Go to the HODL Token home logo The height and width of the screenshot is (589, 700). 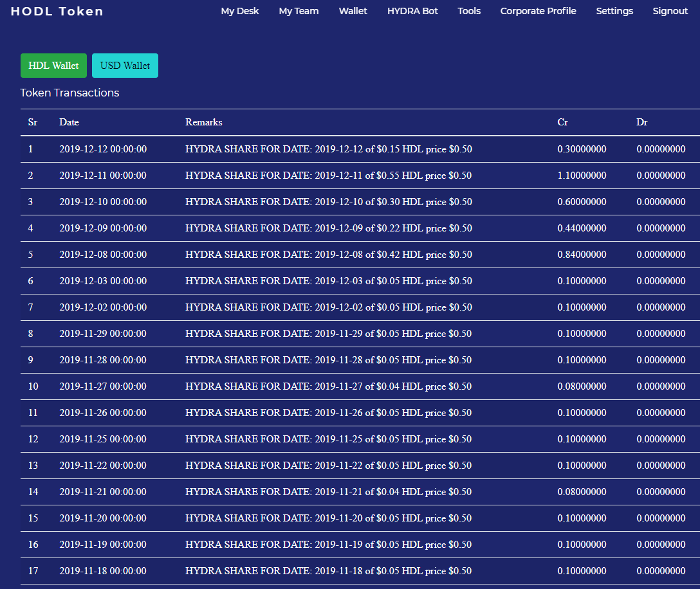click(57, 11)
